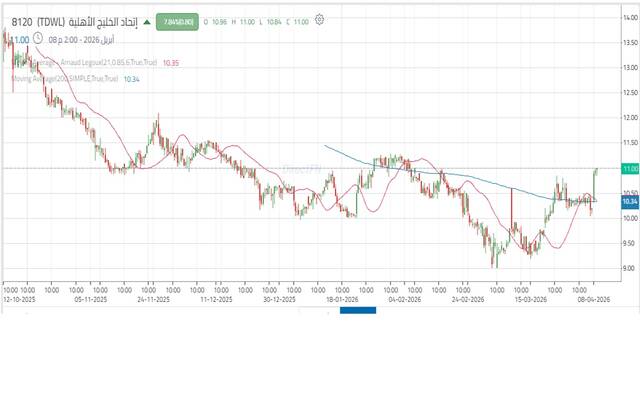This screenshot has height=400, width=640.
Task: Open the chart settings gear icon
Action: [319, 18]
